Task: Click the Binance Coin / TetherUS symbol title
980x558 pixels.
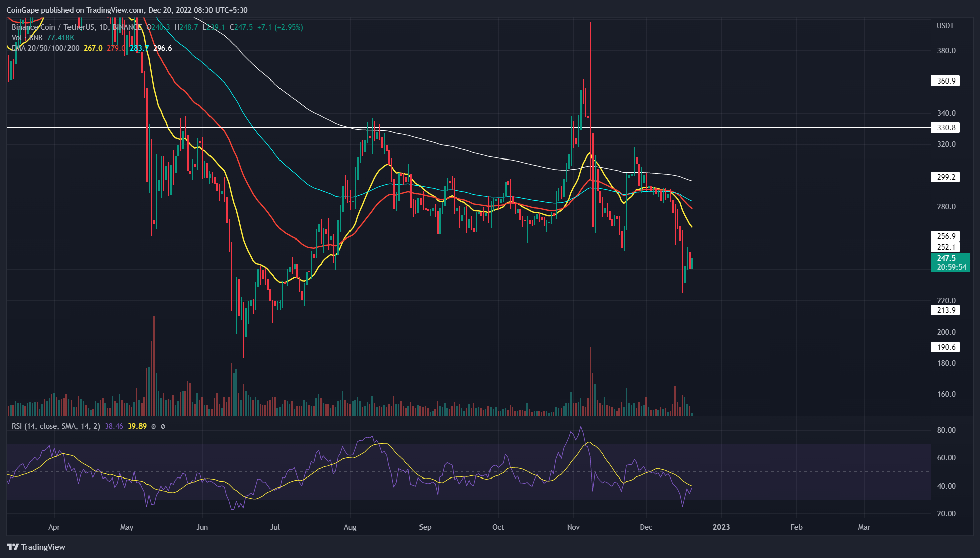Action: [x=53, y=27]
